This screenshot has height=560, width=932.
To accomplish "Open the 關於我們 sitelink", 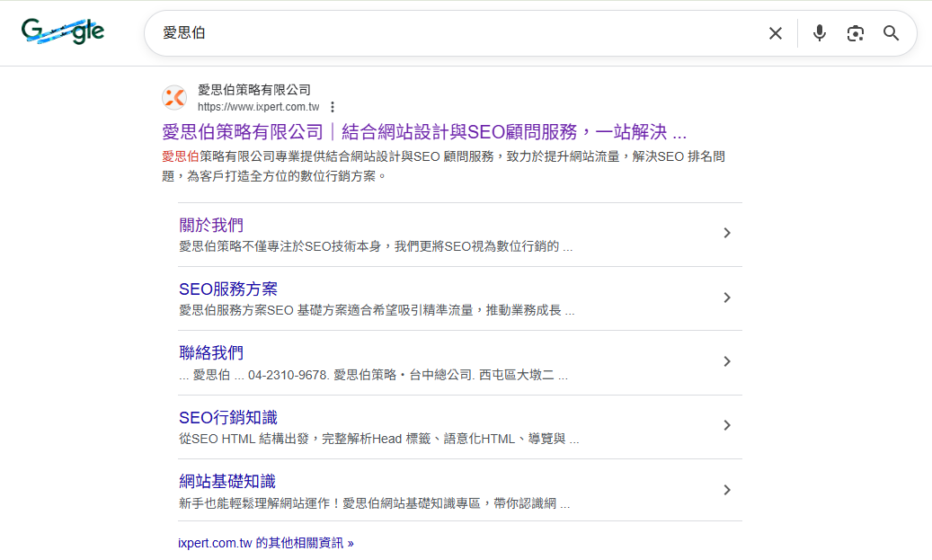I will 211,225.
